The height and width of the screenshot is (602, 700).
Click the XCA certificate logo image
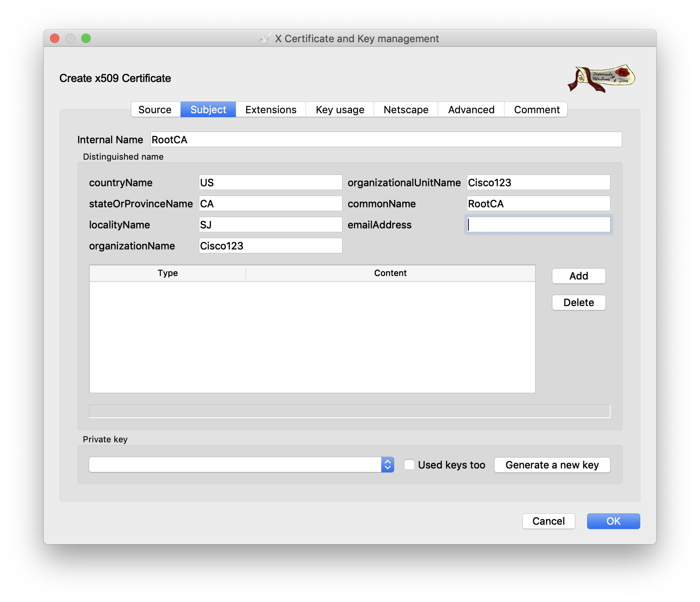[x=601, y=78]
